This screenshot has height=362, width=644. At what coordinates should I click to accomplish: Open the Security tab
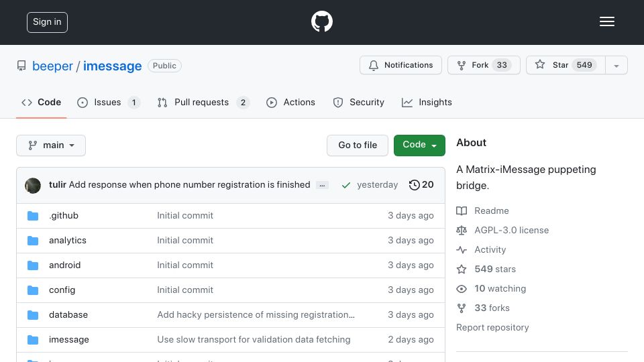[x=358, y=102]
